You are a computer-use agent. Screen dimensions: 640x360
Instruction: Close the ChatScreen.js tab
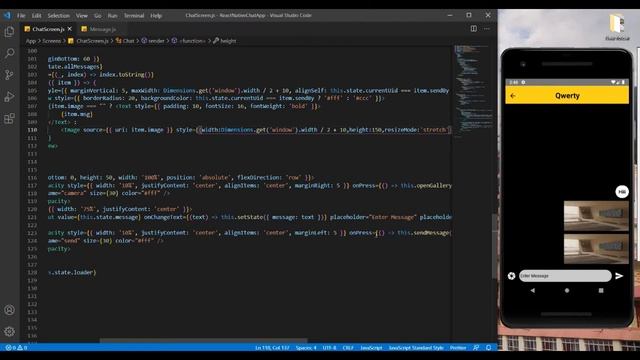[x=70, y=29]
